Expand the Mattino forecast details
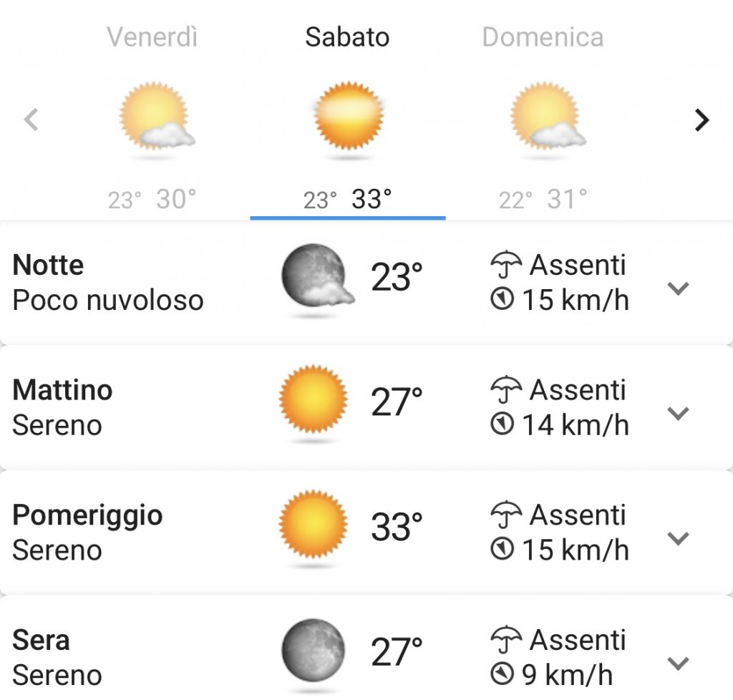 [678, 413]
